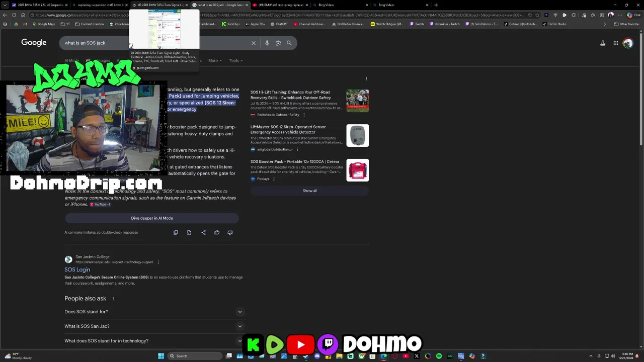Open more options for Switchback Outdoor Safety source

(x=304, y=115)
